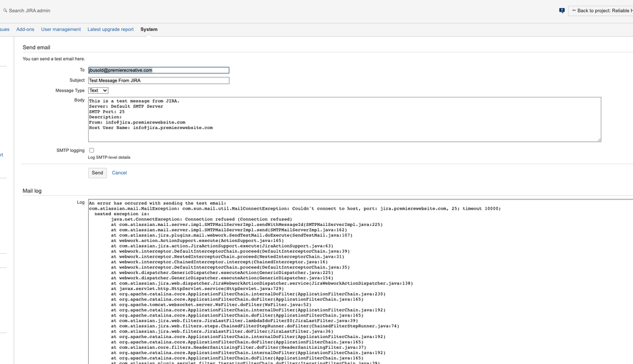Screen dimensions: 633x364
Task: Open the Message Type dropdown
Action: (x=98, y=91)
